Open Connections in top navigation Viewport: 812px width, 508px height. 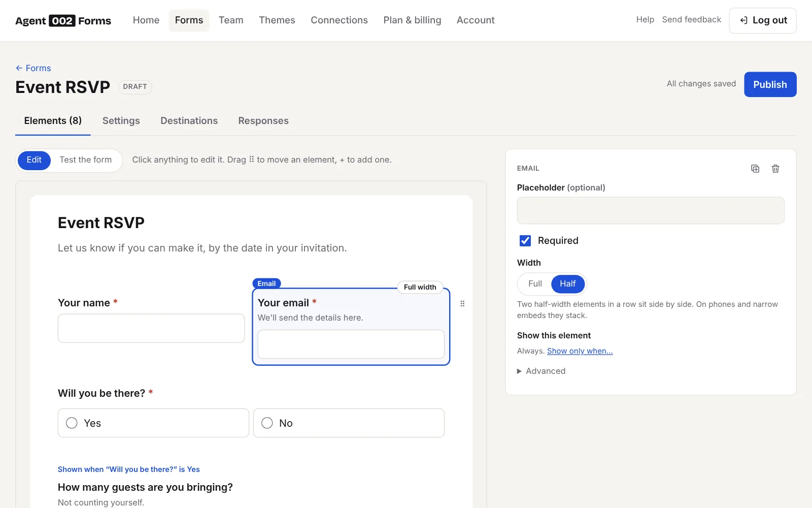pos(339,20)
